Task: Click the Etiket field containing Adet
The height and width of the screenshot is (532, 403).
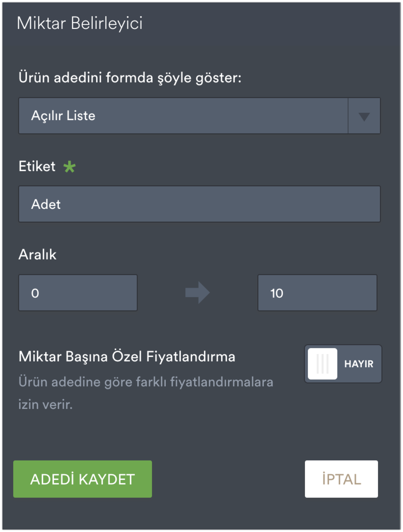Action: click(x=199, y=204)
